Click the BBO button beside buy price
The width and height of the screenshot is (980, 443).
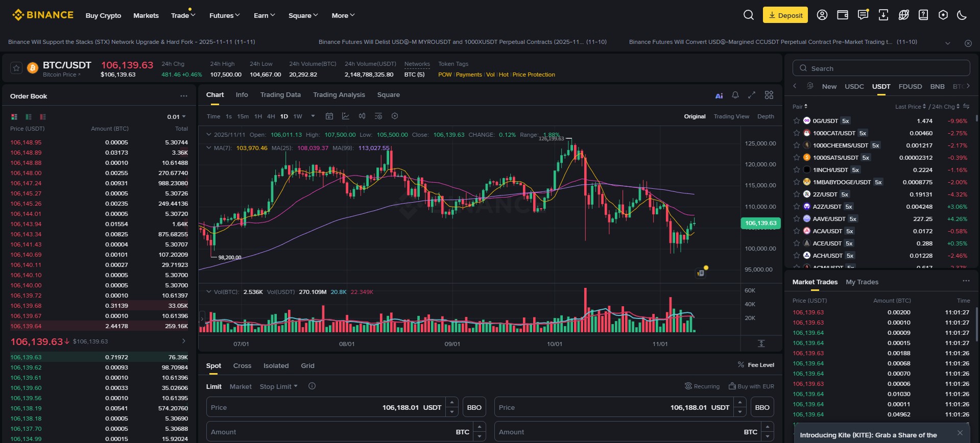pyautogui.click(x=474, y=407)
